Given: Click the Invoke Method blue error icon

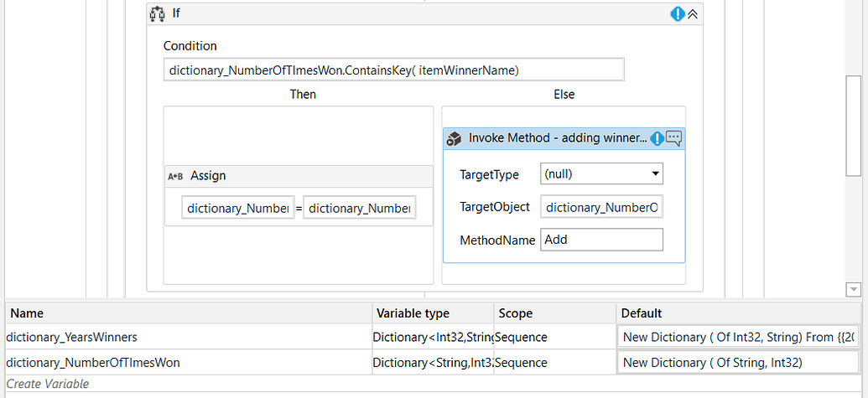Looking at the screenshot, I should click(x=657, y=138).
